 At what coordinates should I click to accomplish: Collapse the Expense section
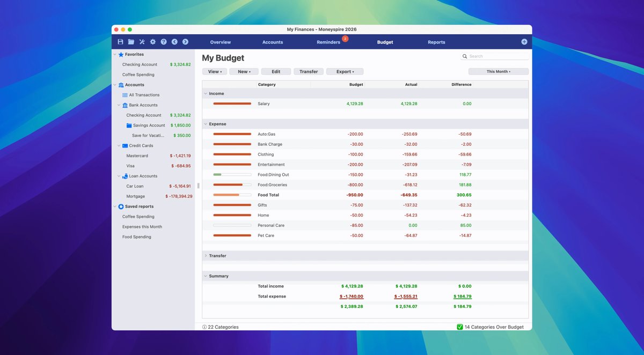[x=206, y=124]
